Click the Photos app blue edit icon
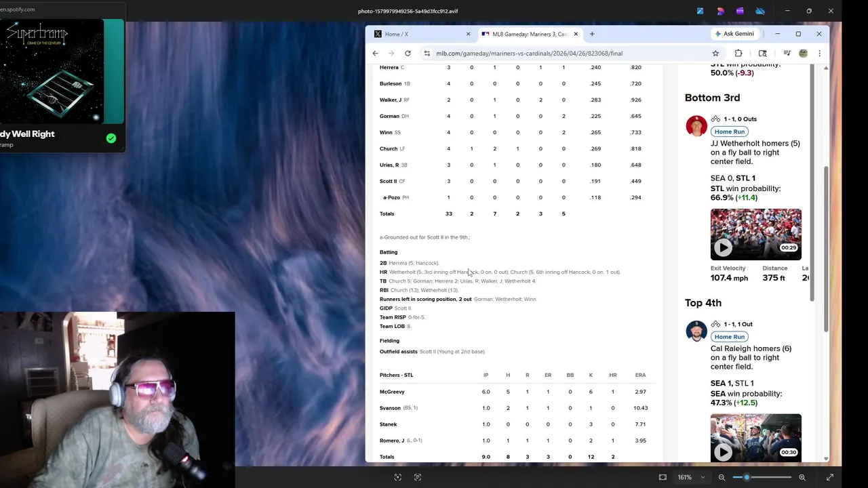The width and height of the screenshot is (868, 488). 701,11
